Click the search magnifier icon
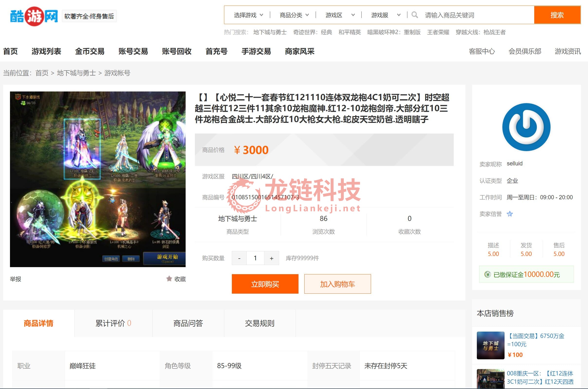The width and height of the screenshot is (588, 389). [x=415, y=15]
